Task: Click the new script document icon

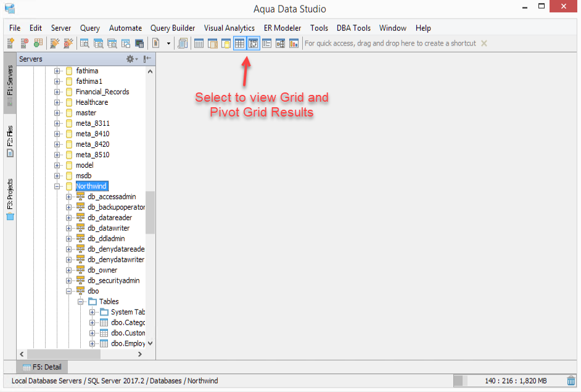Action: 156,43
